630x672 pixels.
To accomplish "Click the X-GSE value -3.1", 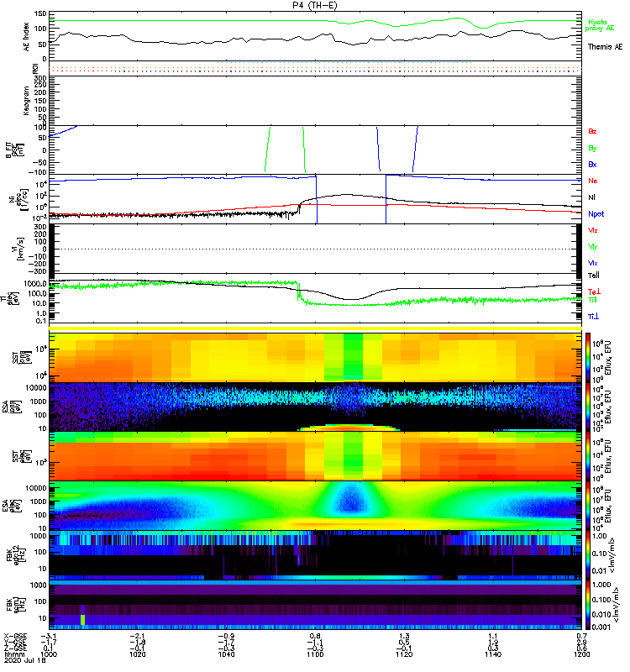I will 49,637.
